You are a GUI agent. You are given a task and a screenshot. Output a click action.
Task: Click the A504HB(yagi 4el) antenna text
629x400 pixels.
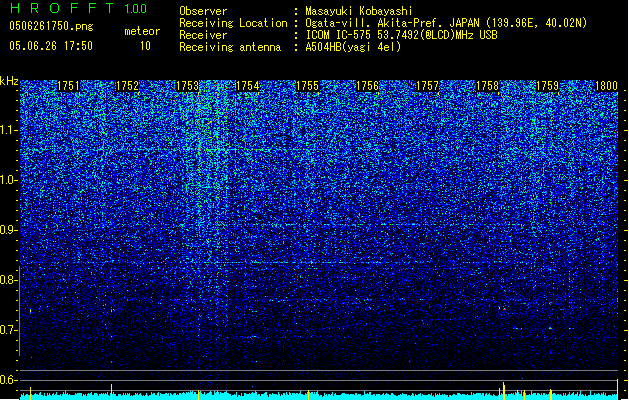point(353,47)
